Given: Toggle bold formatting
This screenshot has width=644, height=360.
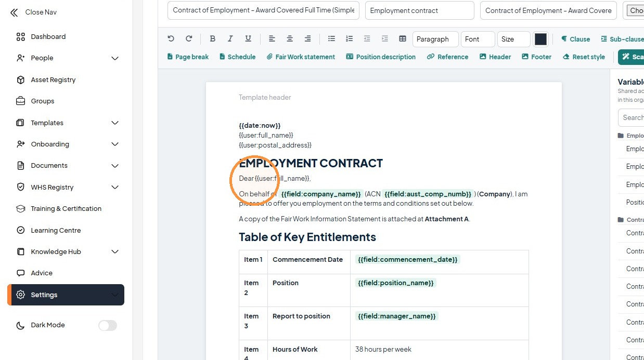Looking at the screenshot, I should [x=212, y=39].
